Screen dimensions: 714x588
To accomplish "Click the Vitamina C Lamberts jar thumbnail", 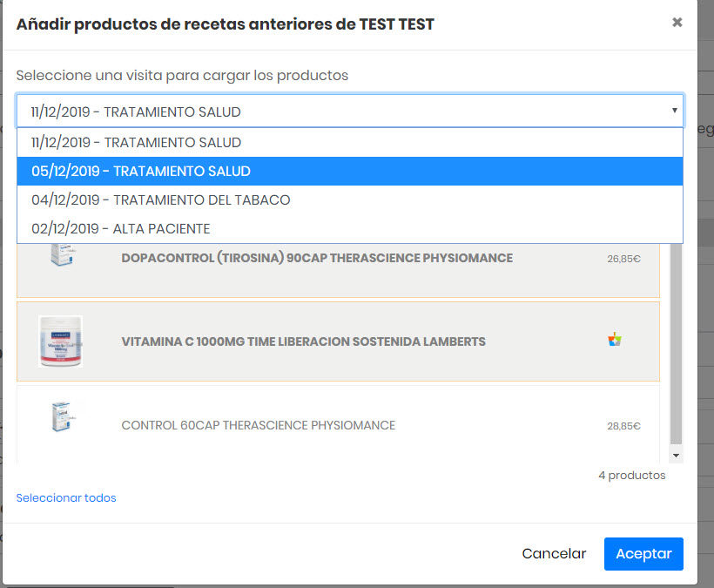I will tap(61, 341).
